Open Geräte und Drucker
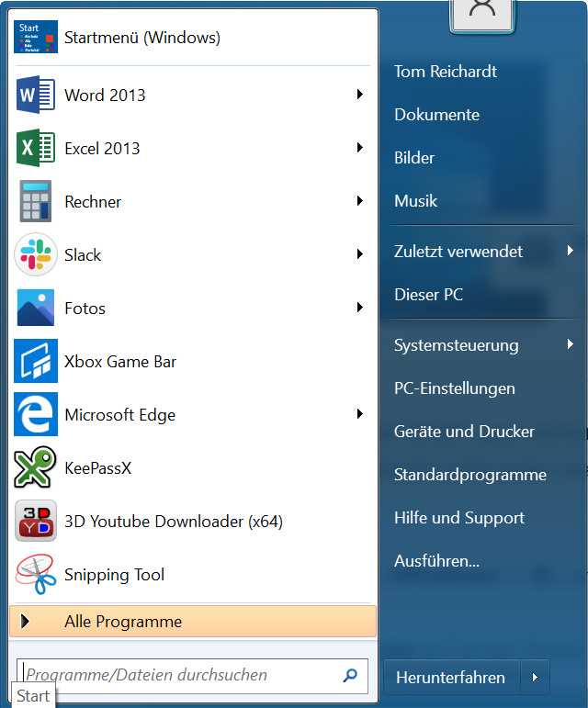 [464, 432]
